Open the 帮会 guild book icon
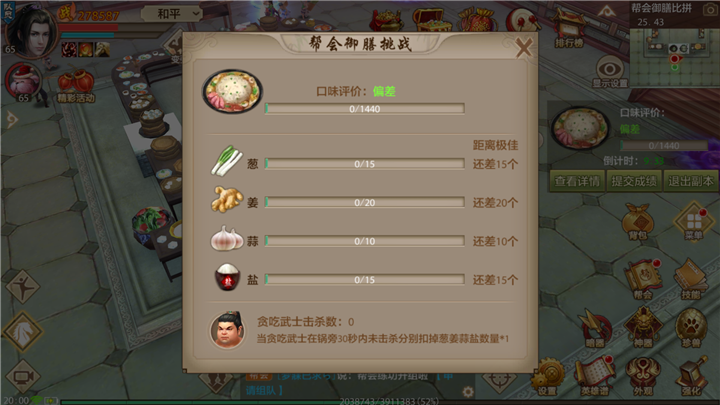Image resolution: width=720 pixels, height=405 pixels. click(642, 279)
